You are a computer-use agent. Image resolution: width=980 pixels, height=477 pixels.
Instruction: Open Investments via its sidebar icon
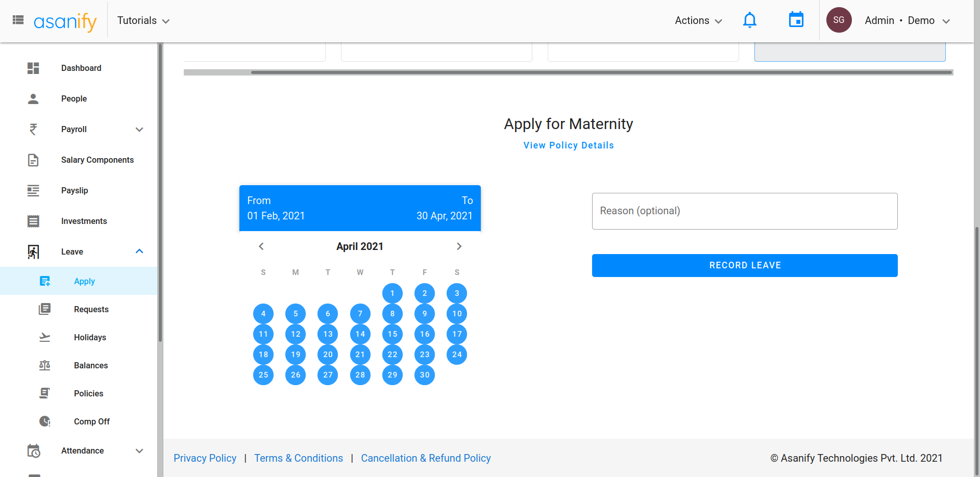coord(33,221)
